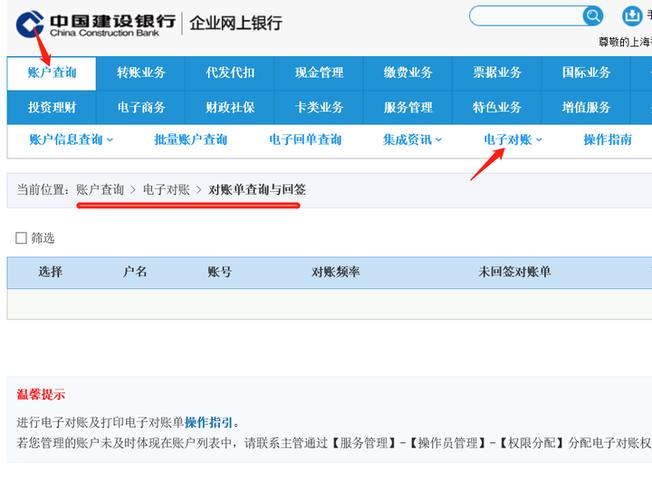Click the 户名 column header
The height and width of the screenshot is (500, 652).
point(135,272)
